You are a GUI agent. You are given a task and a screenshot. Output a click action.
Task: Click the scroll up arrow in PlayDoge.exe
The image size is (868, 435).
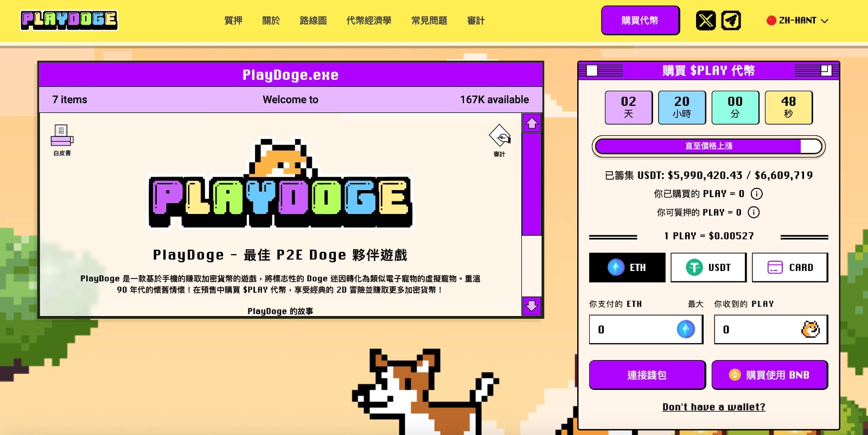point(532,123)
